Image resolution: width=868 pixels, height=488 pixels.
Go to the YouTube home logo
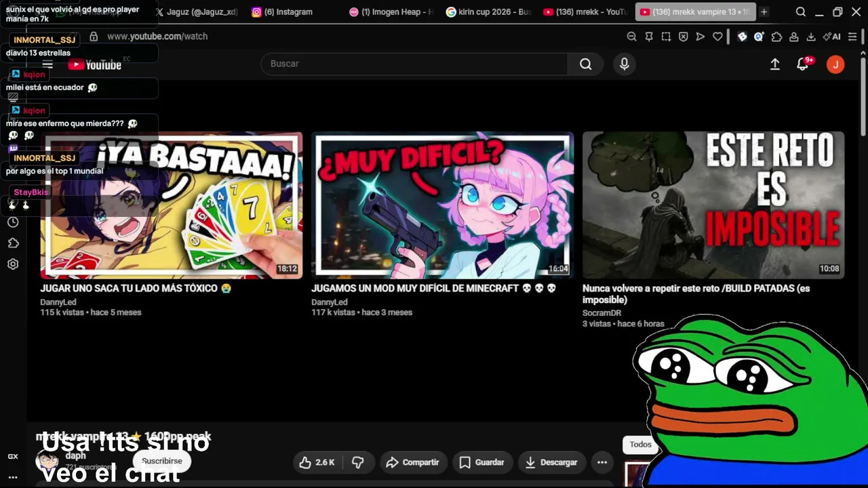[95, 64]
